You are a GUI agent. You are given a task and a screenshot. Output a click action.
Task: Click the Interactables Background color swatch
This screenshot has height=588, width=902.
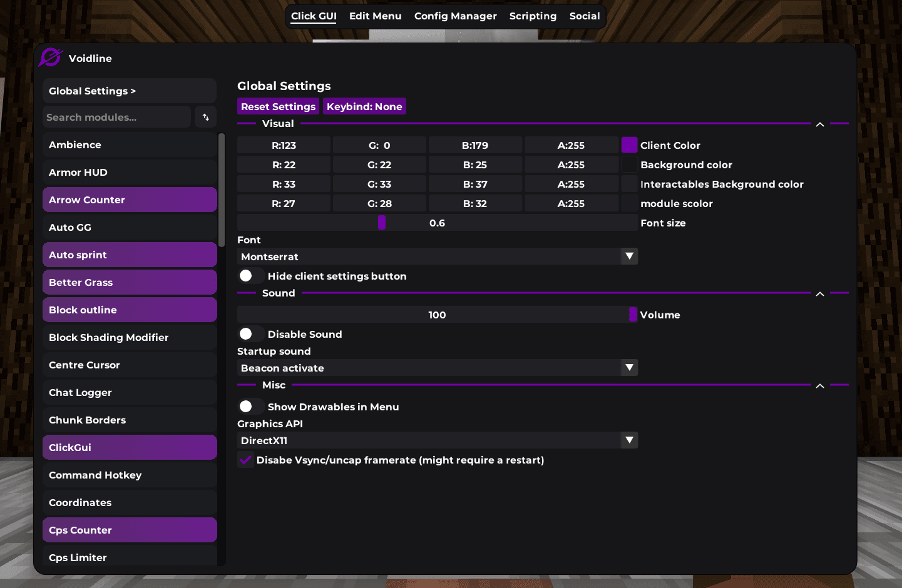click(x=629, y=184)
